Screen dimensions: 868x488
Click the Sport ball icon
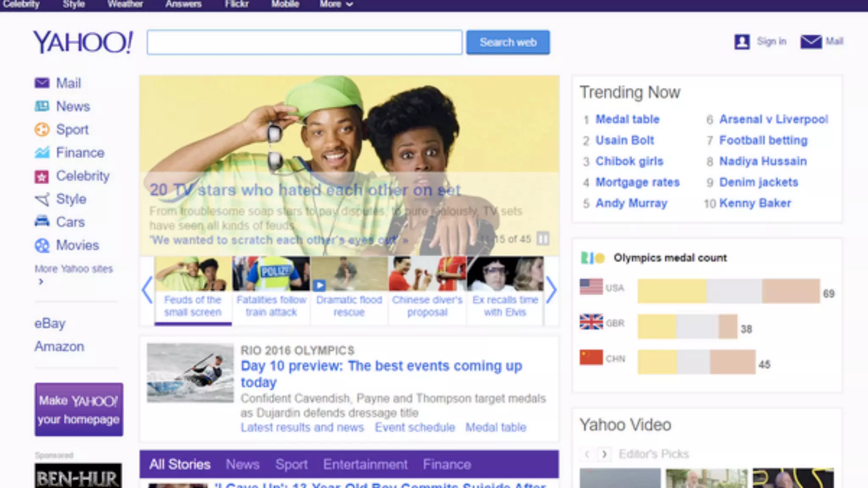[42, 129]
